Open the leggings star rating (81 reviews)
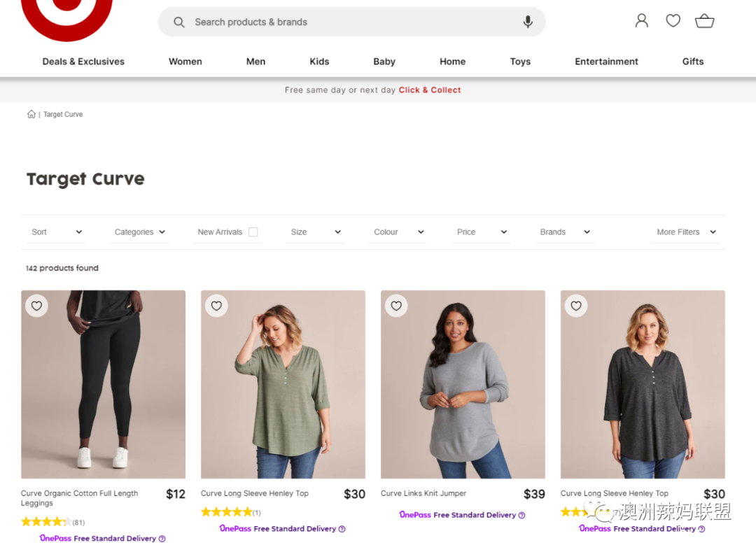756x545 pixels. 53,522
